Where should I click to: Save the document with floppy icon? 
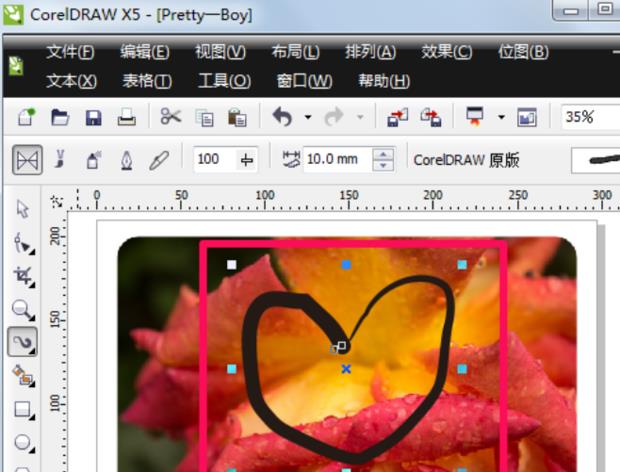pos(93,117)
